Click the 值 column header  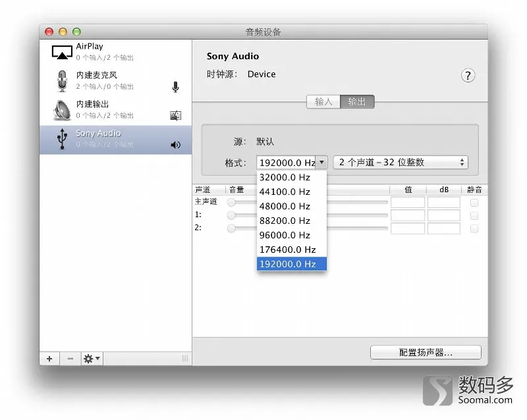coord(408,190)
